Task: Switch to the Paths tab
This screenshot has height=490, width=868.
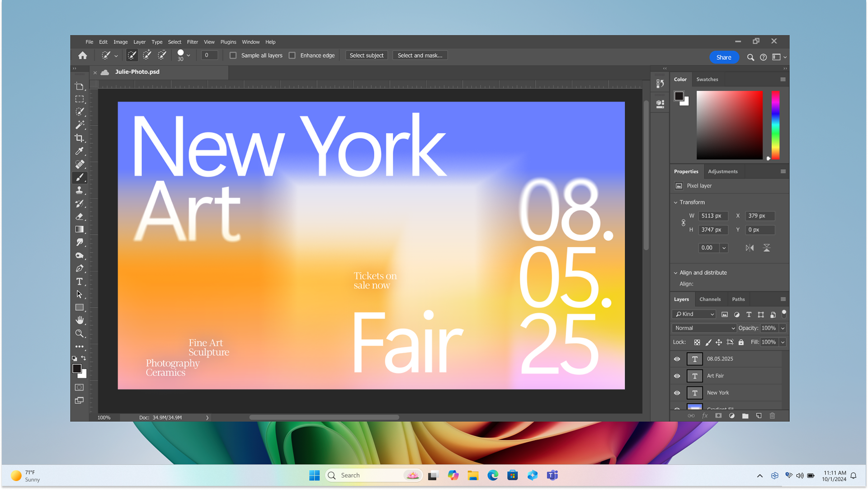Action: [738, 299]
